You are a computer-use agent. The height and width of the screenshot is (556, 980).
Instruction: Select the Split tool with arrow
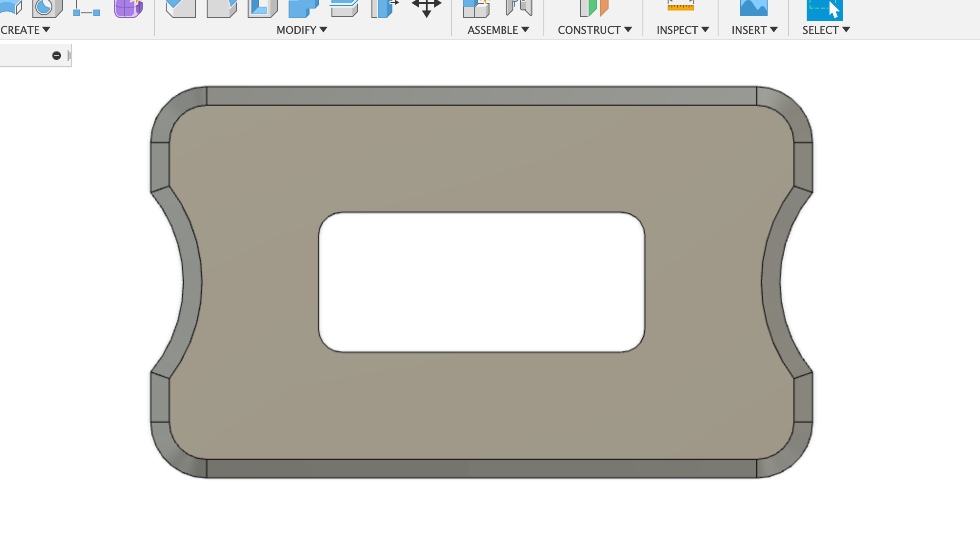point(385,8)
